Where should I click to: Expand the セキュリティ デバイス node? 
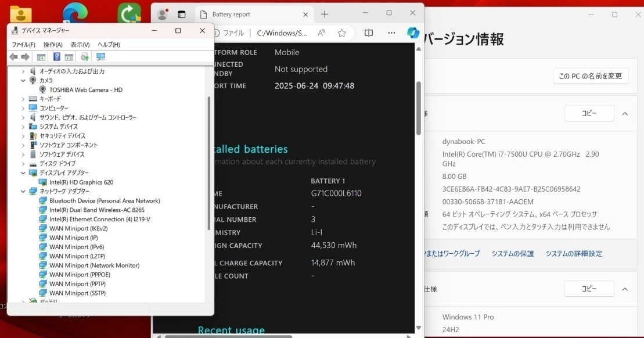click(x=23, y=136)
